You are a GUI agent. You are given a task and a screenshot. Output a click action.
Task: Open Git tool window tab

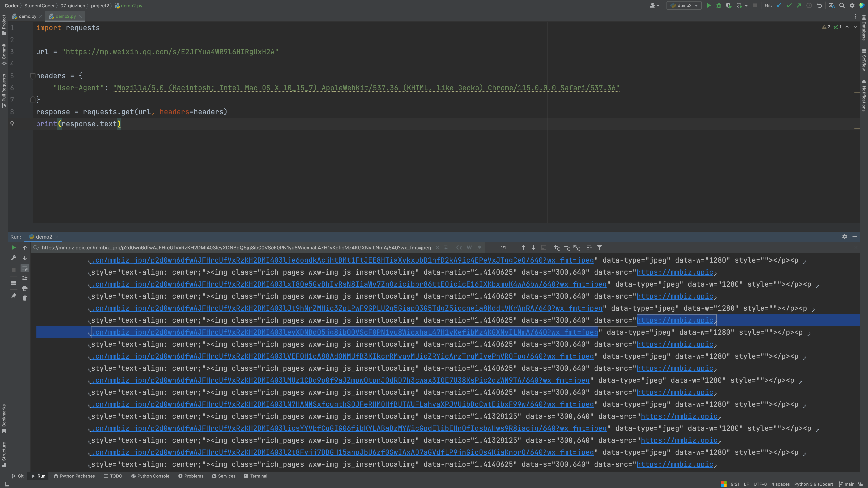point(17,476)
